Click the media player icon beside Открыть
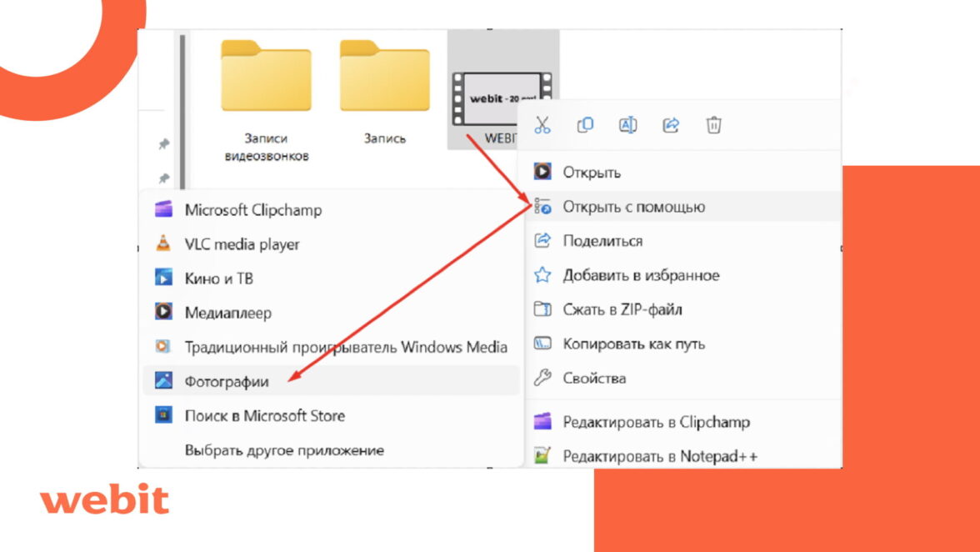Image resolution: width=980 pixels, height=552 pixels. (542, 171)
